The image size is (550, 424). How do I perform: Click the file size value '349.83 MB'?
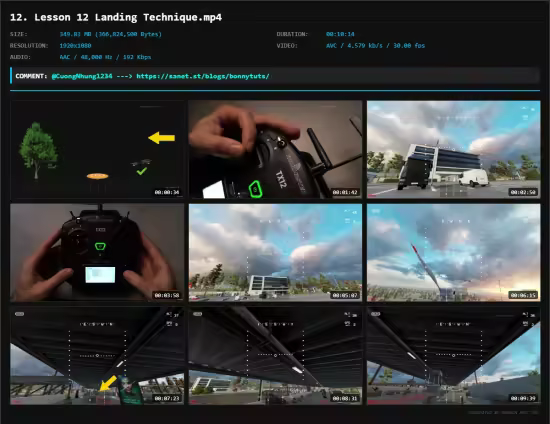click(x=75, y=34)
